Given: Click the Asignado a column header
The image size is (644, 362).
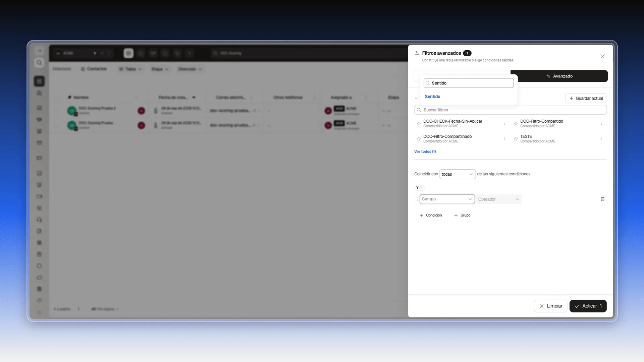Looking at the screenshot, I should coord(341,98).
